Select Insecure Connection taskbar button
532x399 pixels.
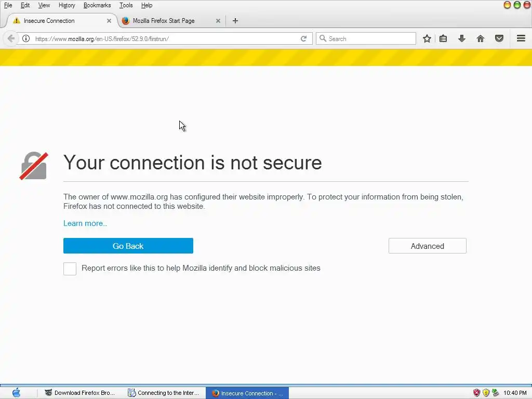tap(247, 393)
